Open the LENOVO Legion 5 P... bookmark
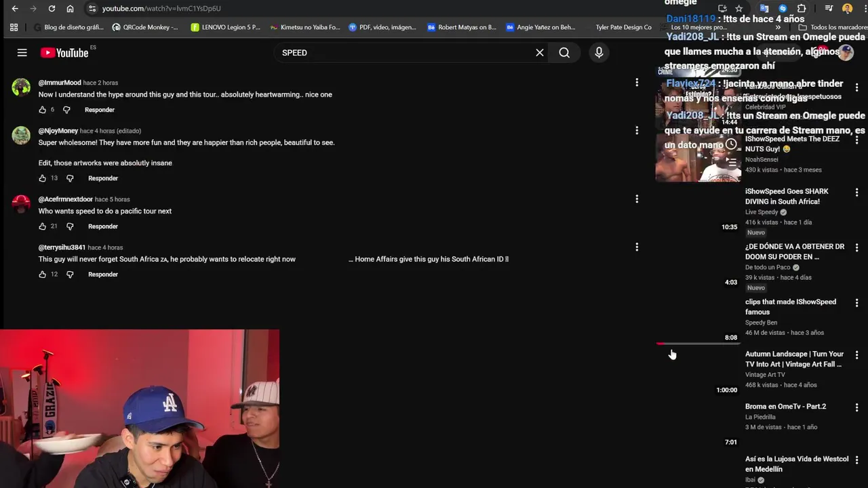This screenshot has height=488, width=868. pyautogui.click(x=225, y=27)
